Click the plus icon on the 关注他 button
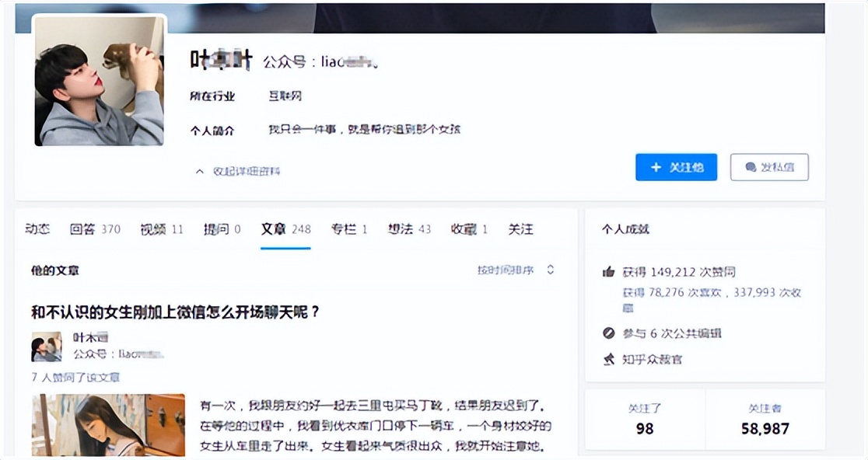This screenshot has width=868, height=460. (657, 167)
